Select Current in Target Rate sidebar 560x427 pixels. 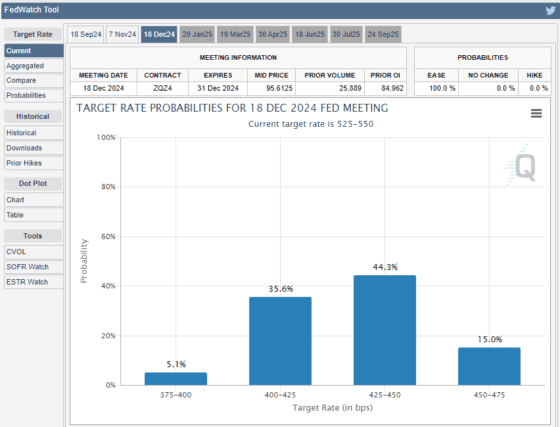tap(34, 51)
